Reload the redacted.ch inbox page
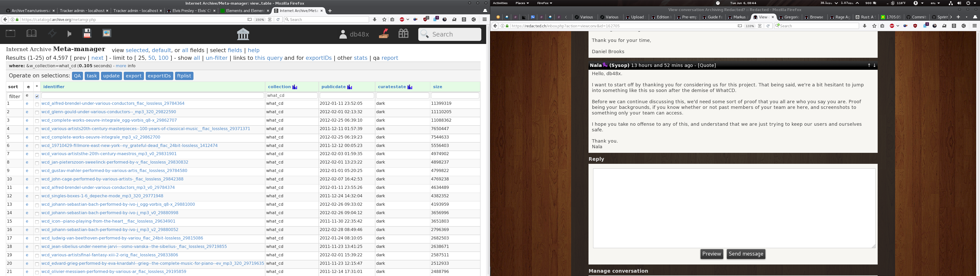The image size is (980, 276). point(768,26)
